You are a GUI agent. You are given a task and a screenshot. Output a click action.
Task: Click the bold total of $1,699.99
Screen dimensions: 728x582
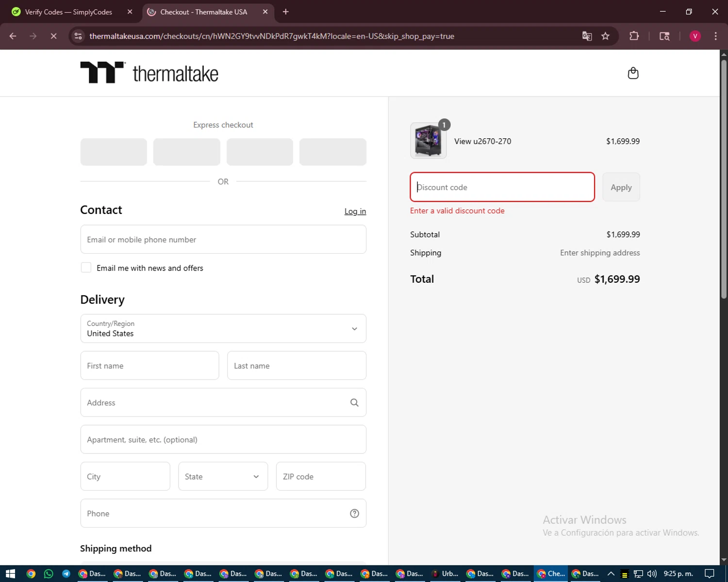[x=617, y=279]
